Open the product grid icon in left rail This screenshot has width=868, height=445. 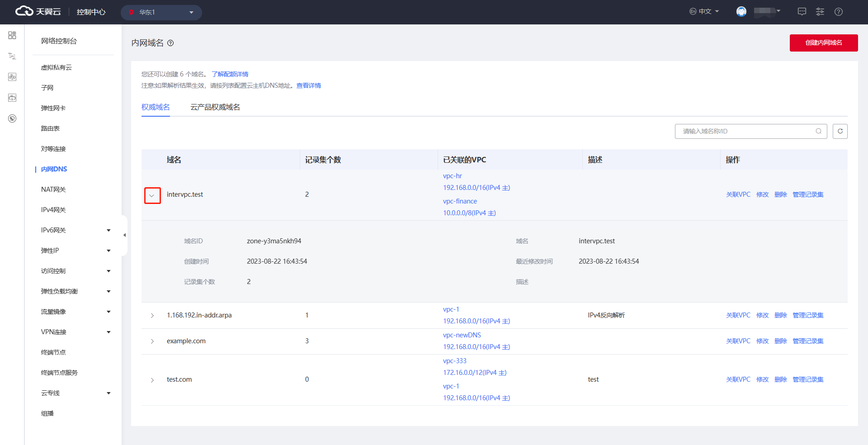coord(12,35)
